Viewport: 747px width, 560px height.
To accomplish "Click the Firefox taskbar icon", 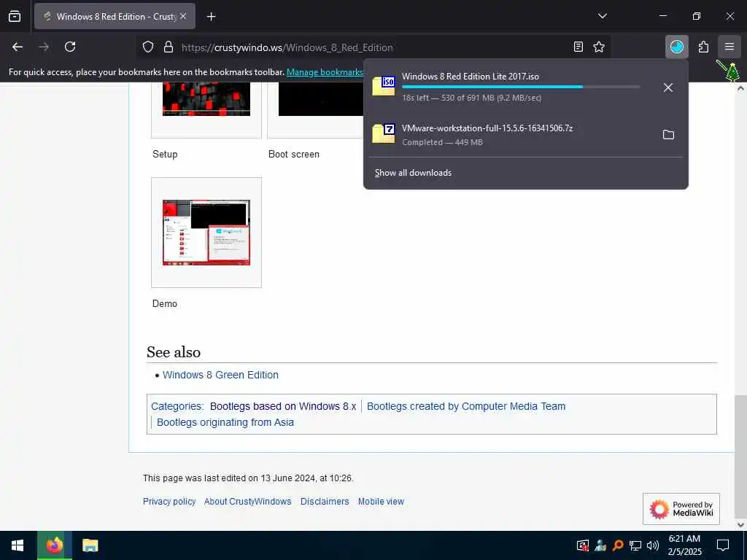I will [54, 545].
